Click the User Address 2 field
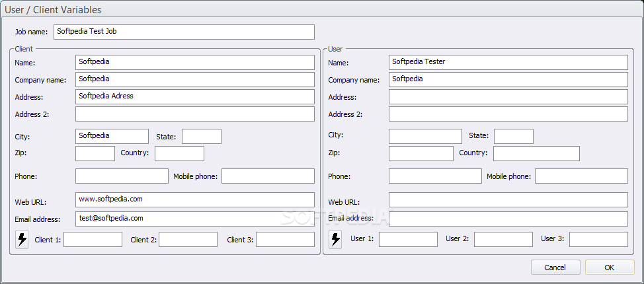Image resolution: width=644 pixels, height=284 pixels. (x=508, y=114)
